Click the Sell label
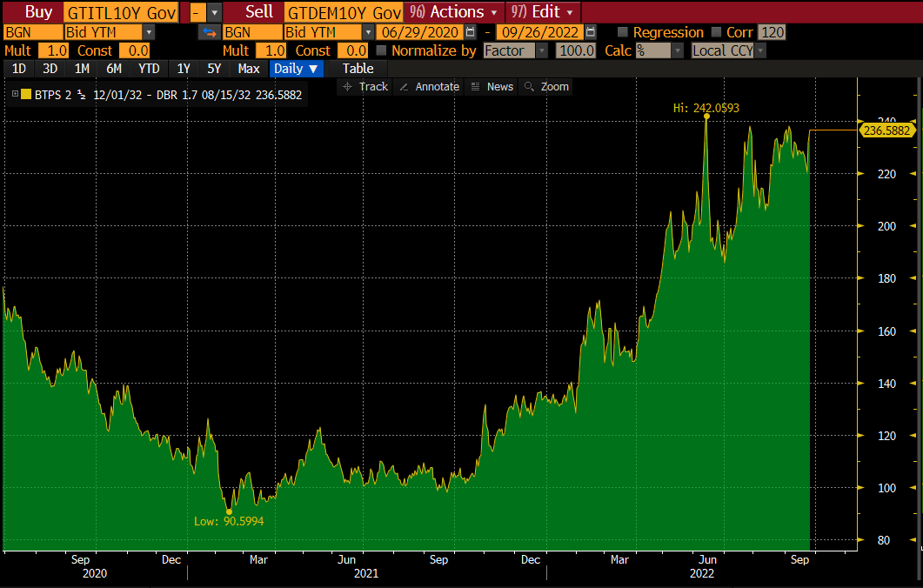The height and width of the screenshot is (588, 923). tap(259, 12)
